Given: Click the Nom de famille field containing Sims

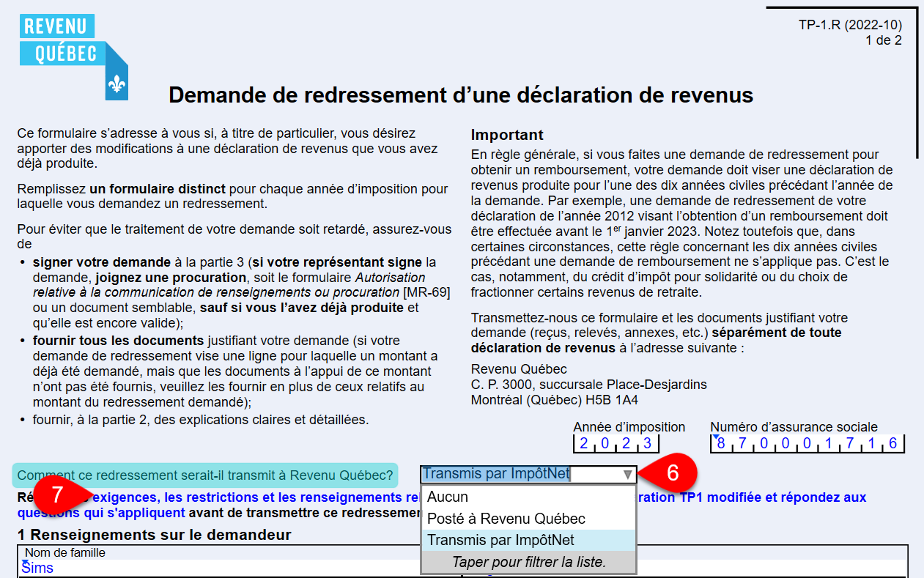Looking at the screenshot, I should [x=220, y=568].
